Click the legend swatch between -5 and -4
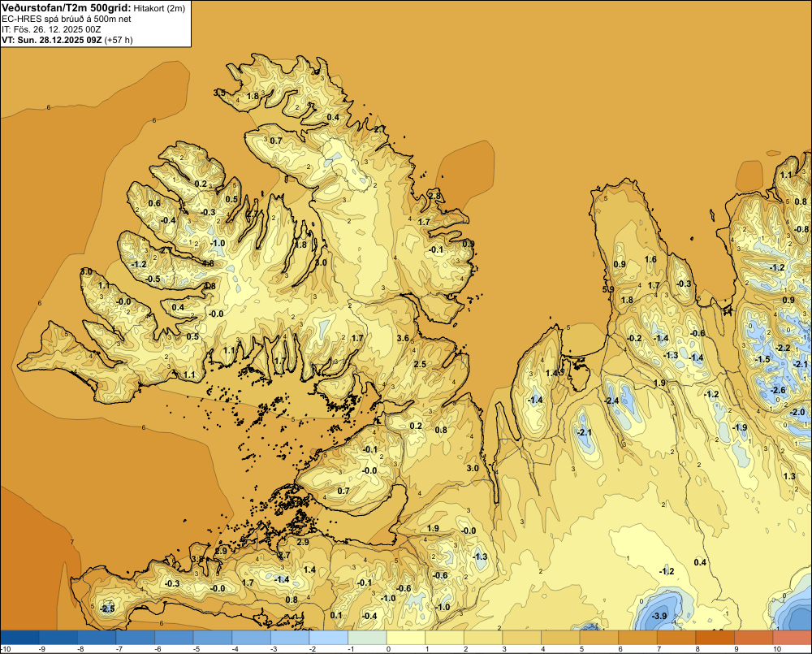812x654 pixels. click(214, 637)
